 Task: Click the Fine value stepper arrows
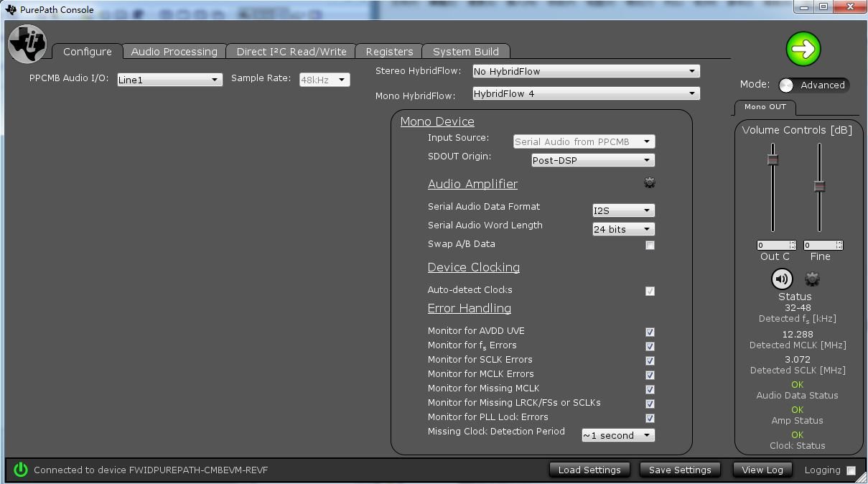pyautogui.click(x=839, y=245)
